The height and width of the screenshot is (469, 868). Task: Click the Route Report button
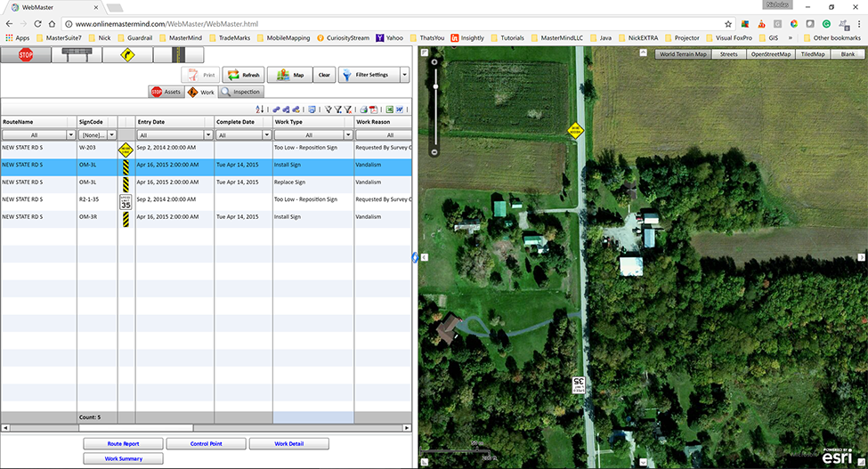(123, 443)
